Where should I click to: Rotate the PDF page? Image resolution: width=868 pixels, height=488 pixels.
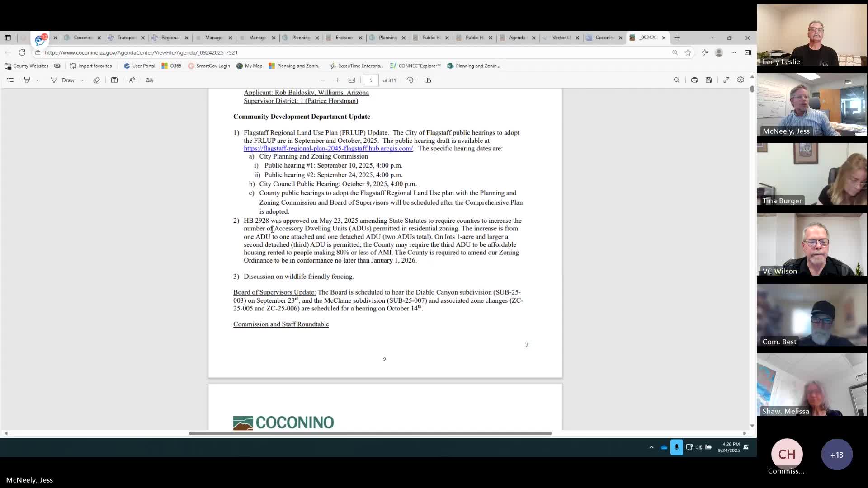(410, 80)
